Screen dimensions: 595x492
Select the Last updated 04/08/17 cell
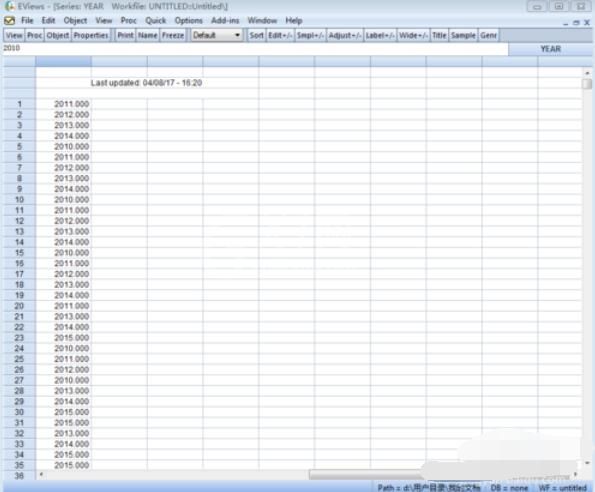(146, 83)
